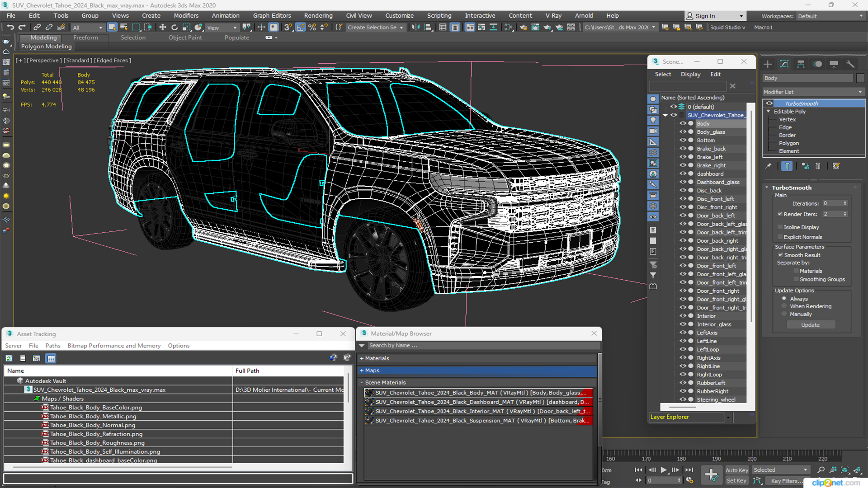Screen dimensions: 868x488
Task: Click Pin Stack icon below modifier stack
Action: (x=769, y=166)
